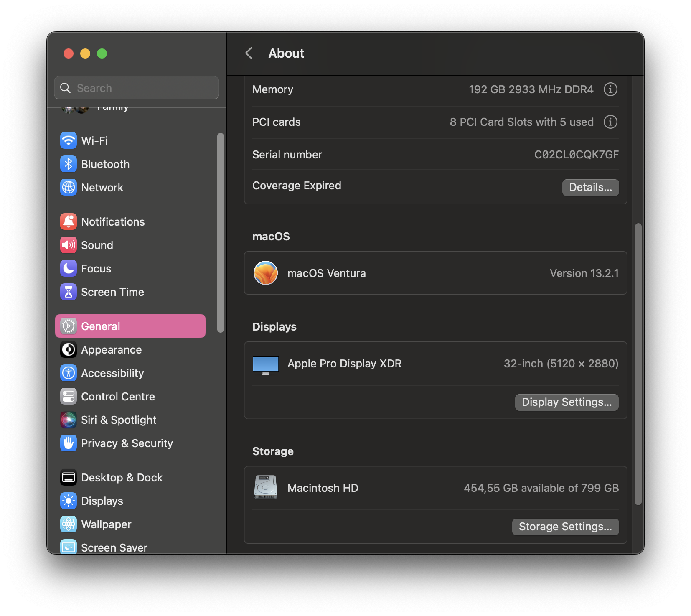Viewport: 691px width, 616px height.
Task: Click the Desktop & Dock icon
Action: coord(69,477)
